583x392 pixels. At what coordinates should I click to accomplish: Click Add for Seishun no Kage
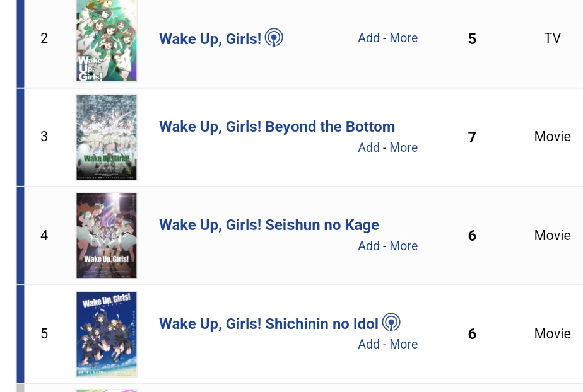coord(368,246)
